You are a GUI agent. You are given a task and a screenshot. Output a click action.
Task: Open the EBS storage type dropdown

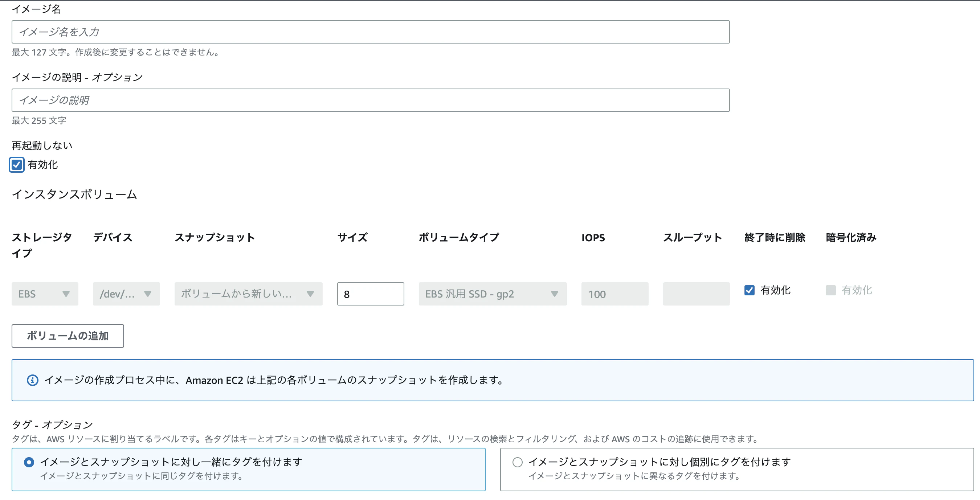[45, 294]
